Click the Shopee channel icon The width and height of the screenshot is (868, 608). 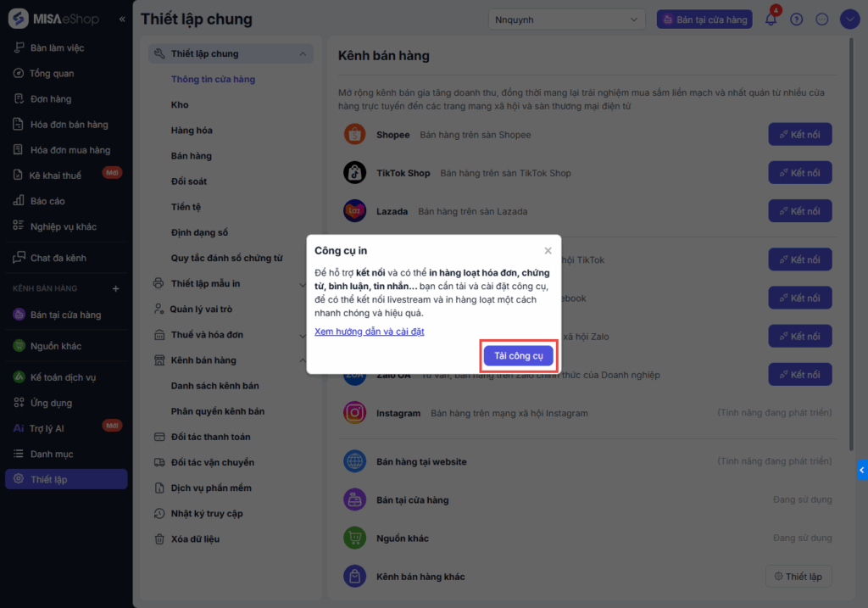point(354,134)
